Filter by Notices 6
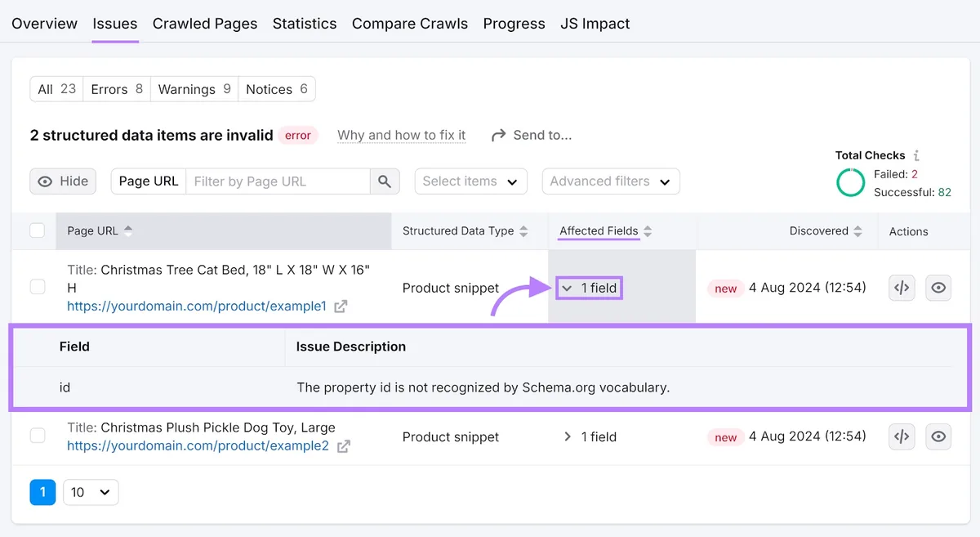This screenshot has width=980, height=537. (x=277, y=89)
